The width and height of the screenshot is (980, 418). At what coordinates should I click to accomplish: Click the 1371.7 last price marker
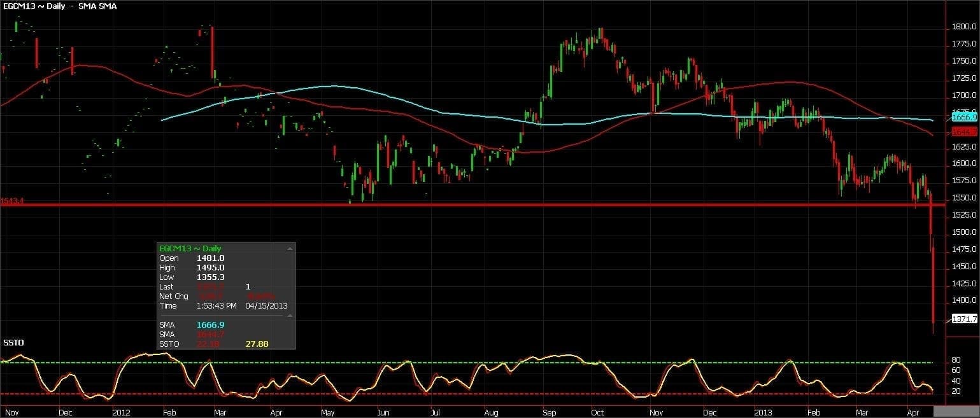964,318
